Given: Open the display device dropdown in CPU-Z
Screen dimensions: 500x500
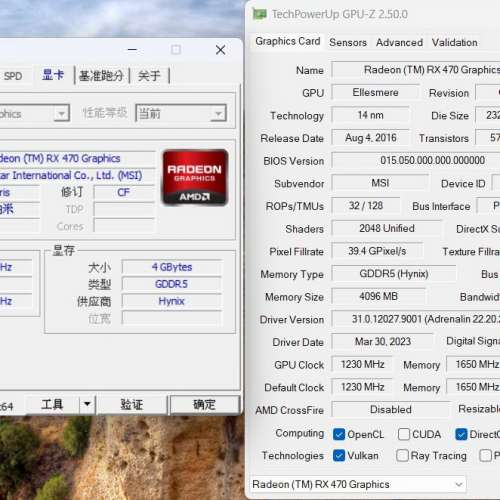Looking at the screenshot, I should [x=35, y=114].
